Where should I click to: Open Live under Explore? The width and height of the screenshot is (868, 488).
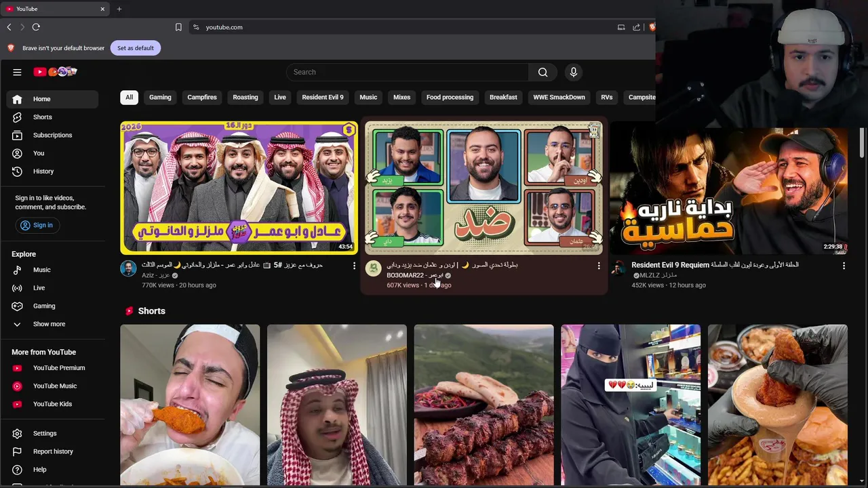(x=53, y=288)
